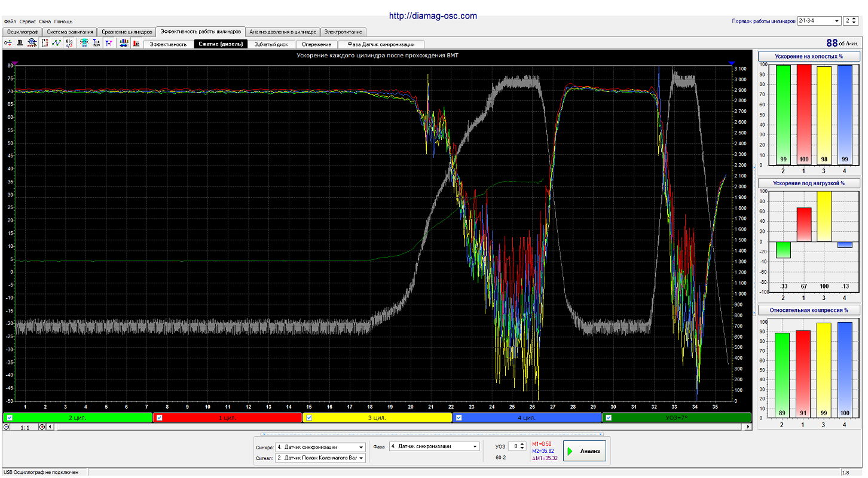
Task: Click the green waveform line toolbar icon
Action: click(x=56, y=43)
